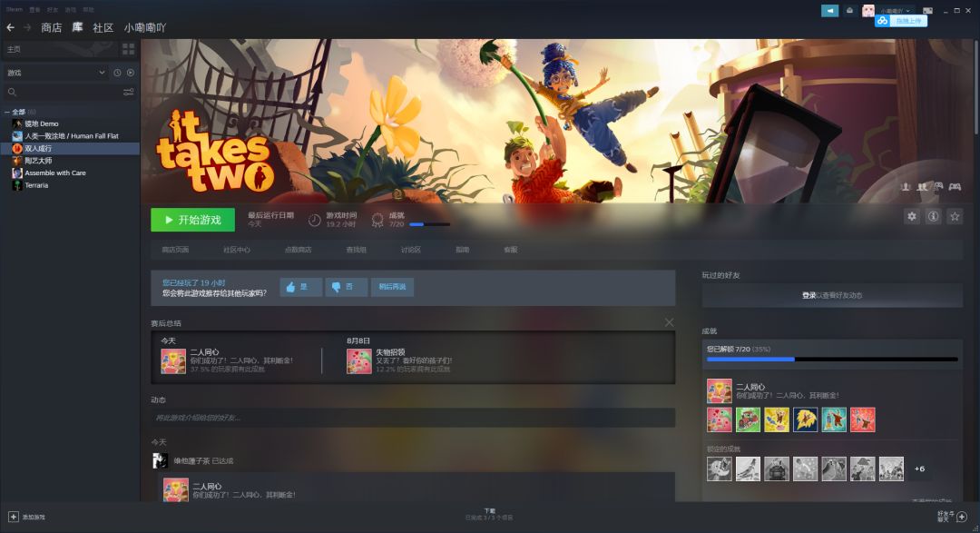Open 指南 game link
This screenshot has width=980, height=533.
pyautogui.click(x=463, y=250)
